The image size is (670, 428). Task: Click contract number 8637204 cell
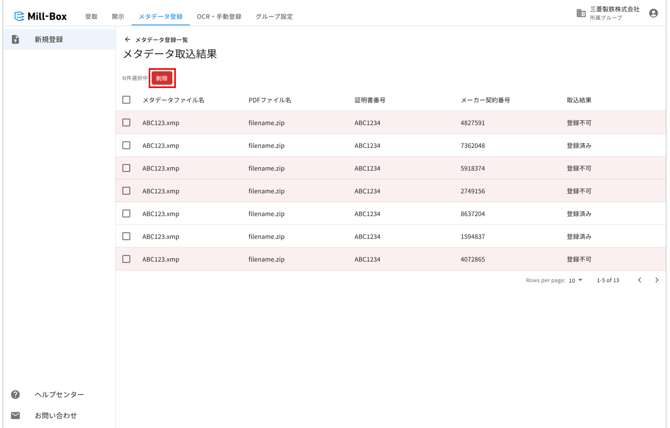(x=473, y=214)
